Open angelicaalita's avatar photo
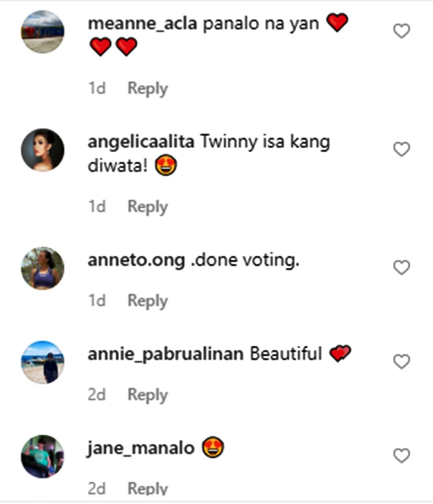The height and width of the screenshot is (504, 433). [x=42, y=150]
